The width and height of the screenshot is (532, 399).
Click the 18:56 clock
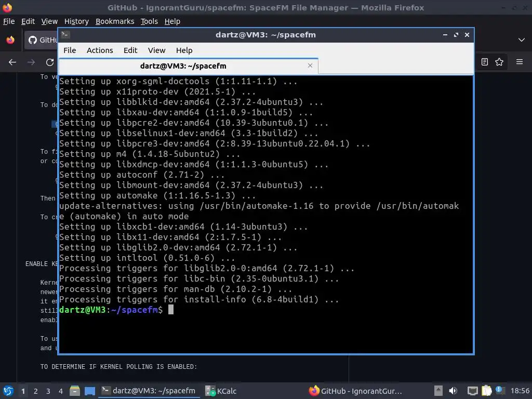[520, 391]
